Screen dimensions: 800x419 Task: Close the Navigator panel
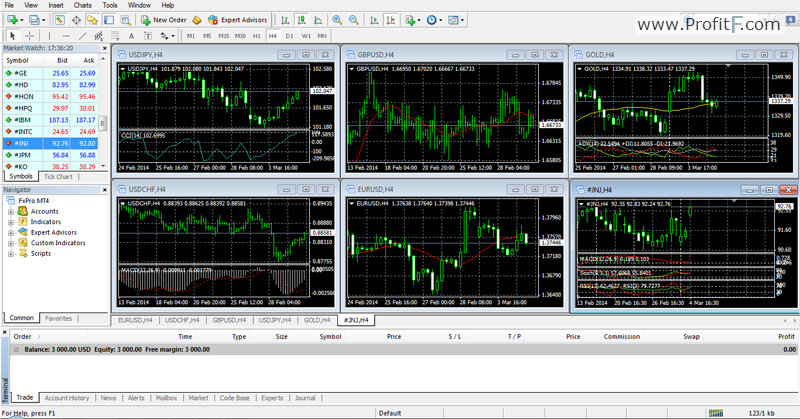click(x=105, y=190)
